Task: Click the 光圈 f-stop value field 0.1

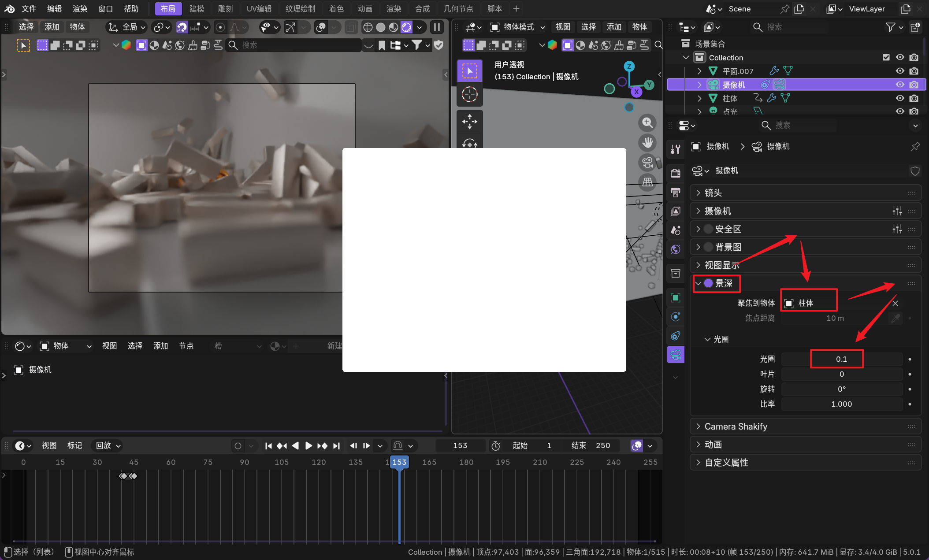Action: [x=841, y=359]
